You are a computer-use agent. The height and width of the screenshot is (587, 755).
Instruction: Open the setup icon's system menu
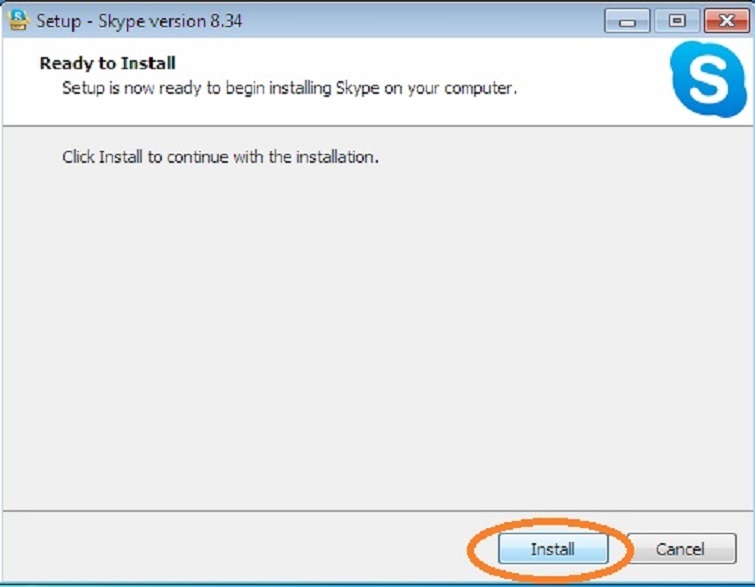(x=18, y=20)
